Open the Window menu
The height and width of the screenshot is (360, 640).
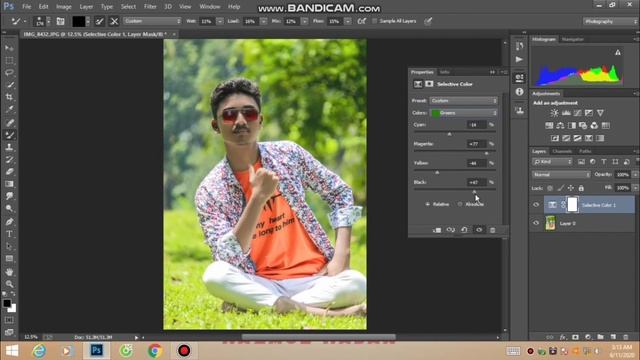tap(210, 7)
